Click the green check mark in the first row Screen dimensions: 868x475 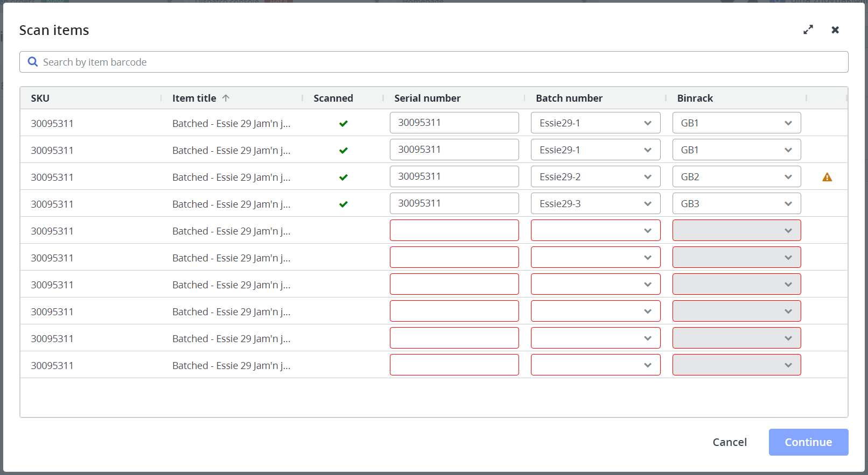click(343, 124)
